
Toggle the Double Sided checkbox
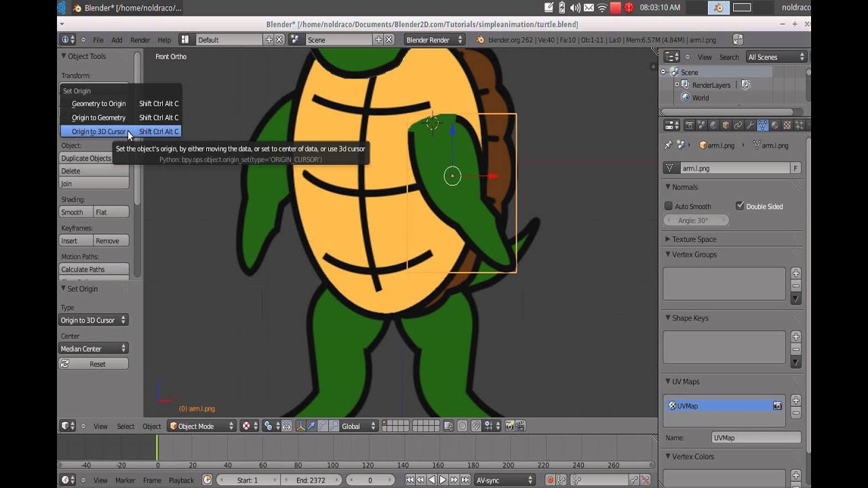coord(740,206)
